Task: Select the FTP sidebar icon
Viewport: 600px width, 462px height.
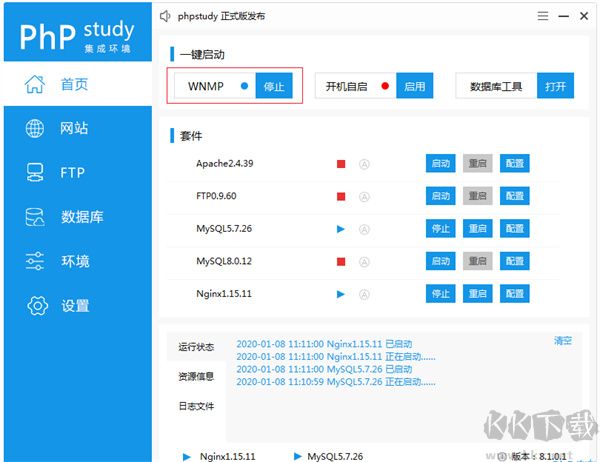Action: click(35, 173)
